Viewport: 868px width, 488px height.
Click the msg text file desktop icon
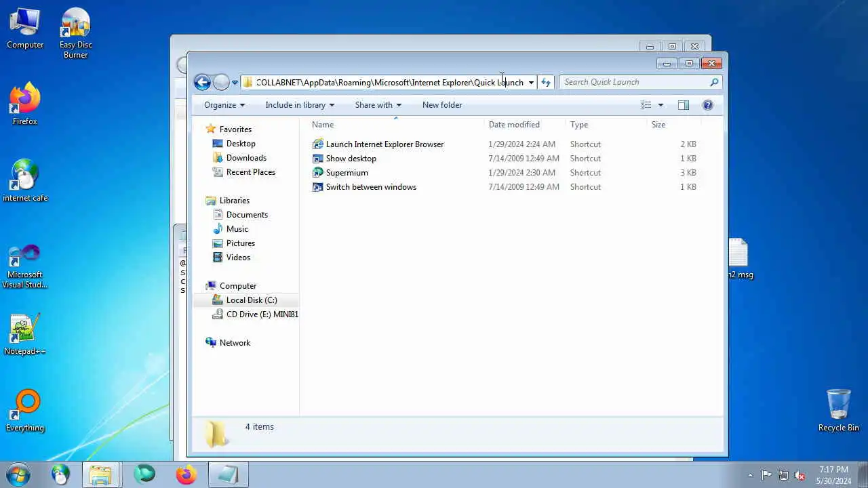coord(740,259)
